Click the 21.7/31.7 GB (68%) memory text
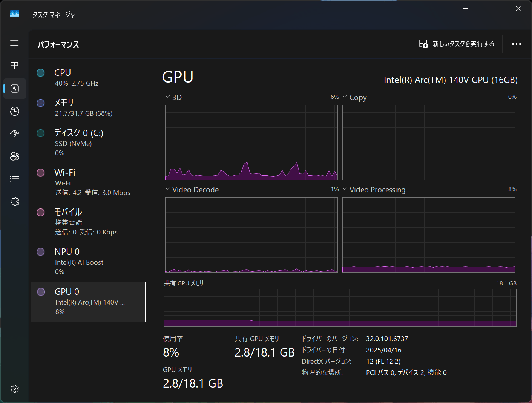The height and width of the screenshot is (403, 532). (x=84, y=113)
